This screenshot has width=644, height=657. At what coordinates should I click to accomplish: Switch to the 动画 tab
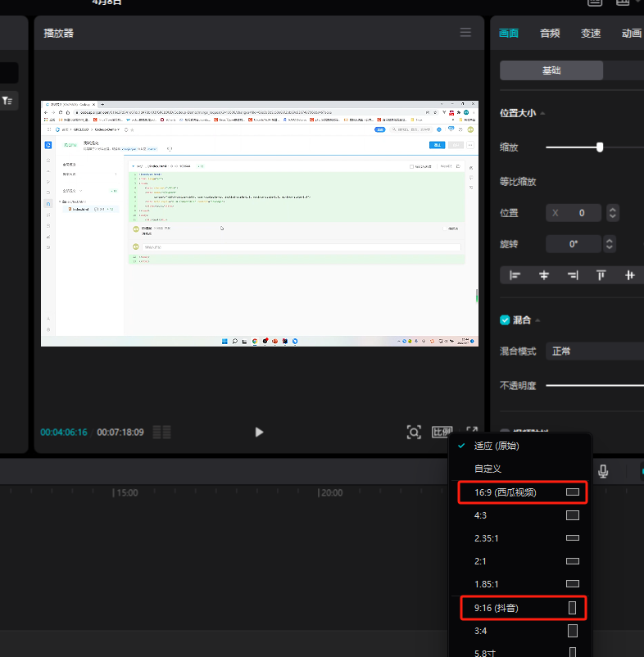point(632,33)
